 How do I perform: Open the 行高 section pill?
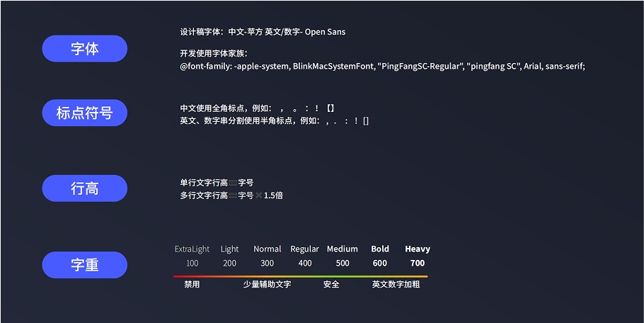click(x=85, y=188)
